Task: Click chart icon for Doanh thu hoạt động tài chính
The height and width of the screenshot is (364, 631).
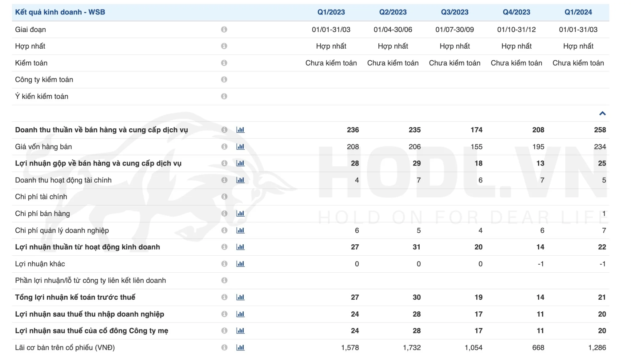Action: (x=240, y=180)
